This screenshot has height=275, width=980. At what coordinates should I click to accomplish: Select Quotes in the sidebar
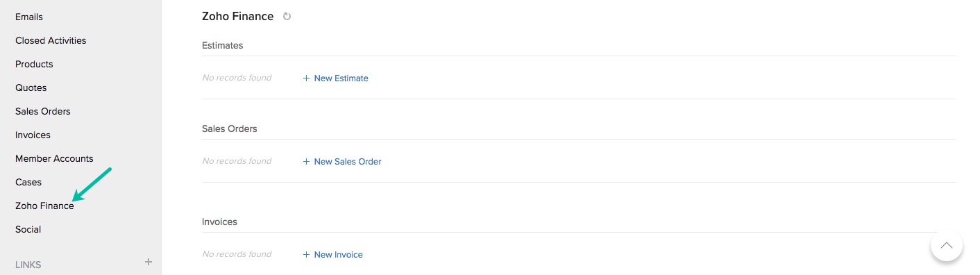pos(31,87)
